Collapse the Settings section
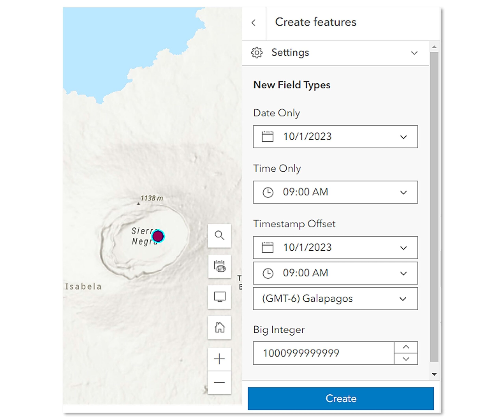This screenshot has height=420, width=504. (414, 53)
